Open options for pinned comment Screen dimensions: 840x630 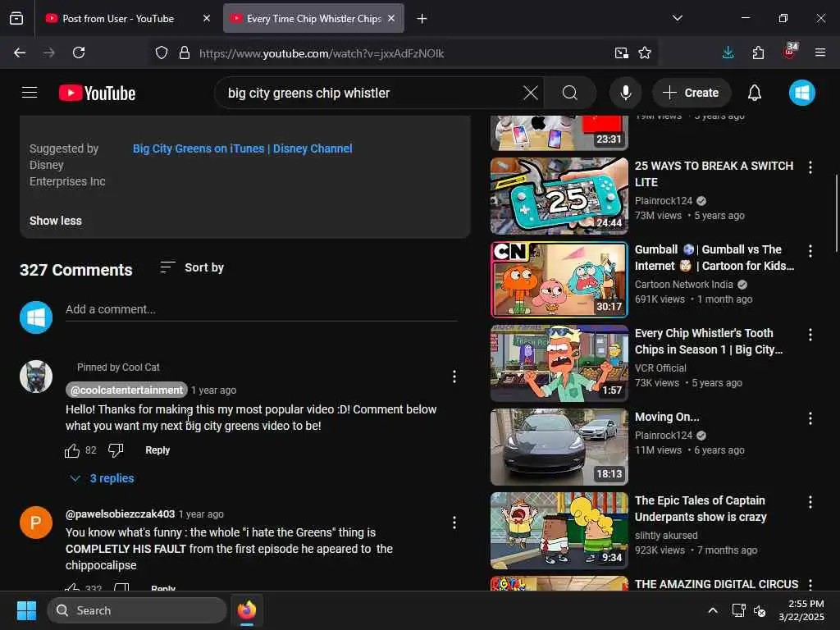point(454,377)
